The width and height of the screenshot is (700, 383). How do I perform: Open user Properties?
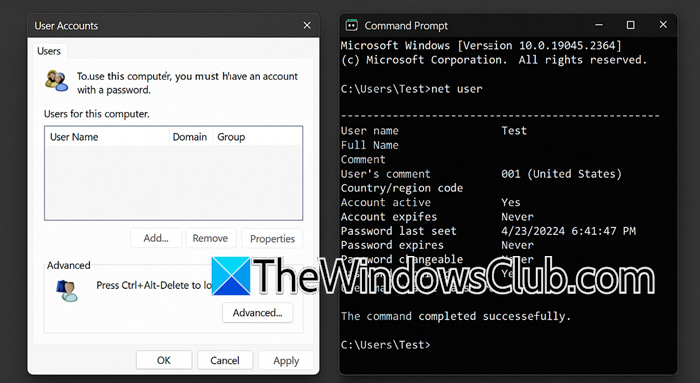[x=272, y=238]
